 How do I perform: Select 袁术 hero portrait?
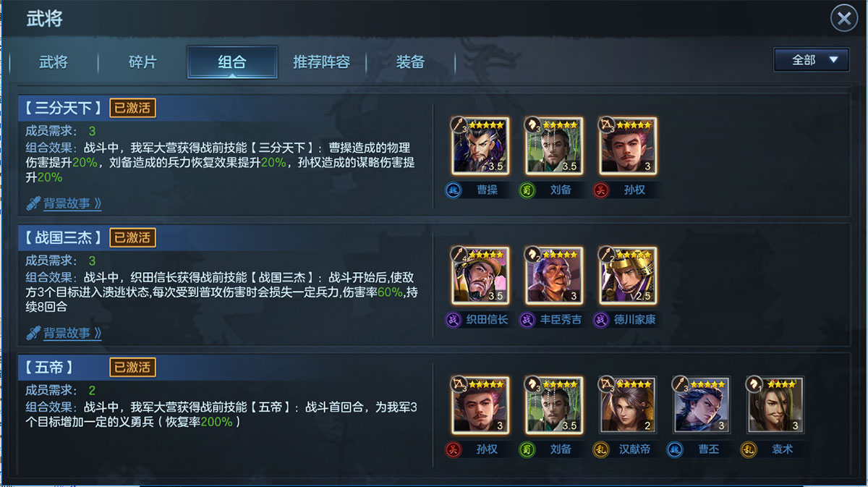click(775, 405)
